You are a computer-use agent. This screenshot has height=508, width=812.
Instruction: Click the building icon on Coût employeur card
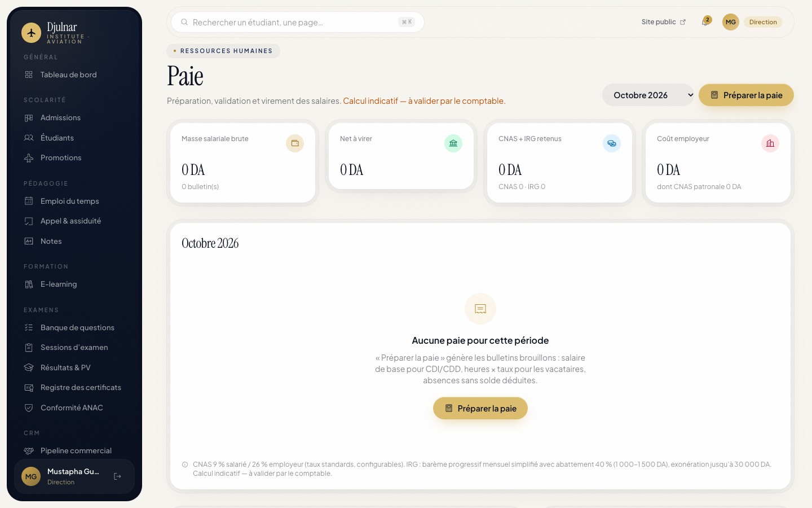coord(770,143)
